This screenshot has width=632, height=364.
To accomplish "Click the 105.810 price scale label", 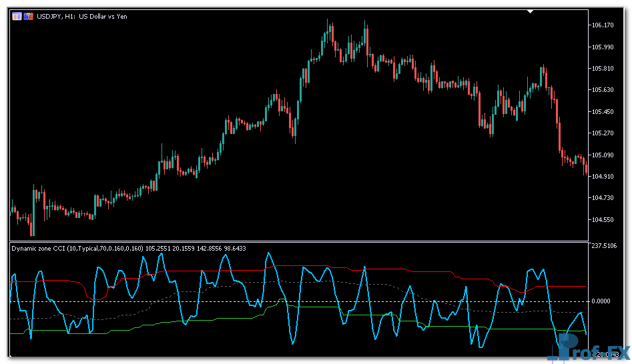I will pyautogui.click(x=602, y=69).
